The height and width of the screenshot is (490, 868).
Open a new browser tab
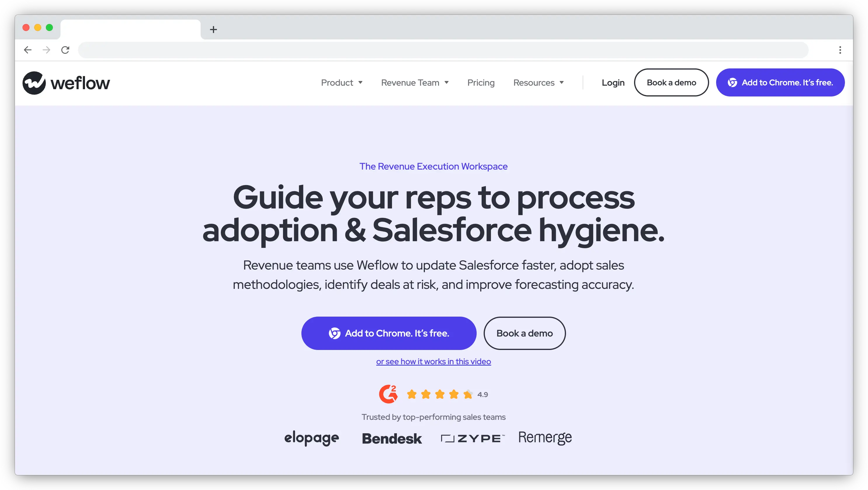pos(213,30)
